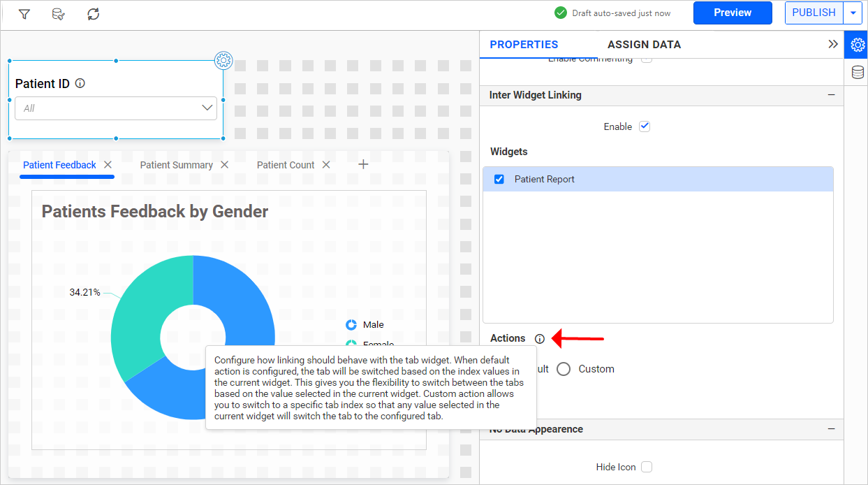Image resolution: width=868 pixels, height=485 pixels.
Task: Enable Hide Icon under No Data Appearance
Action: (x=646, y=466)
